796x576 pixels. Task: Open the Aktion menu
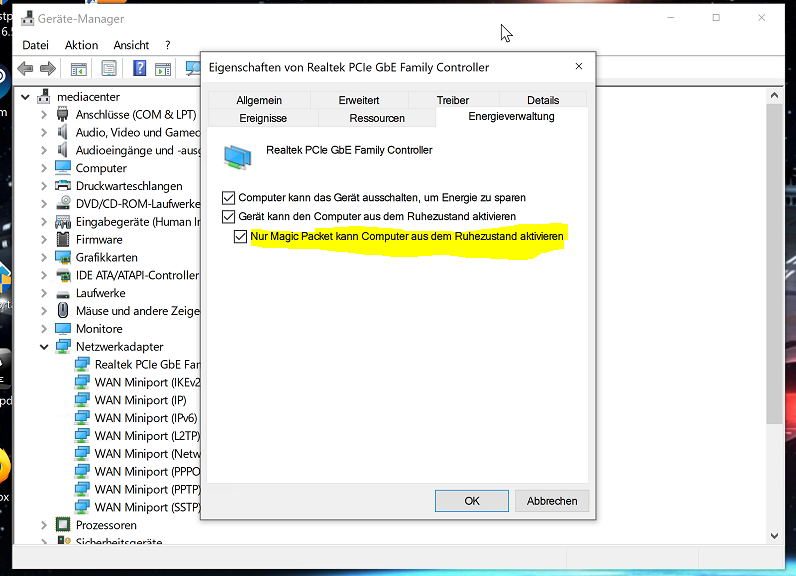[81, 45]
